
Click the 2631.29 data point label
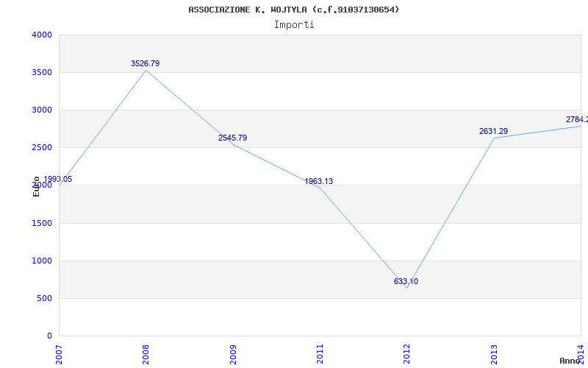point(493,132)
